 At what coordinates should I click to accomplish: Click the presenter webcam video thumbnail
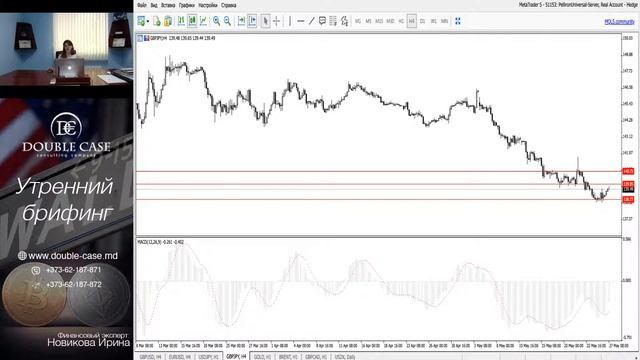tap(67, 49)
